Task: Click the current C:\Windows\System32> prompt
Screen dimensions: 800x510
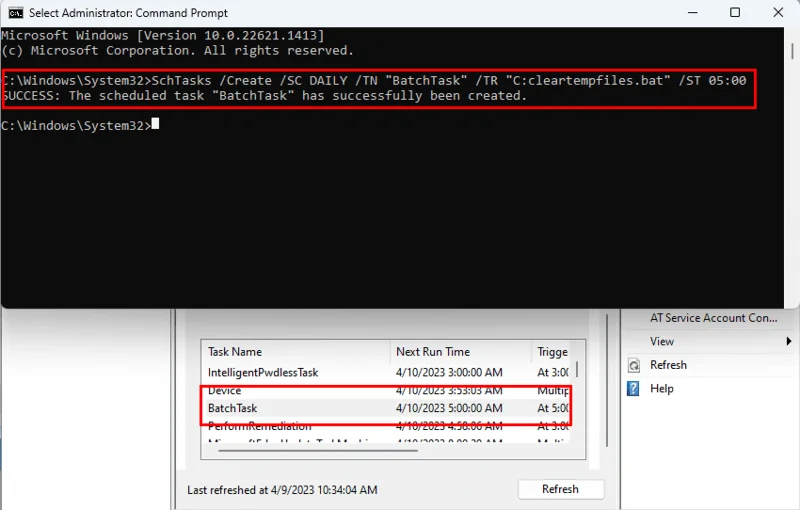Action: point(76,125)
